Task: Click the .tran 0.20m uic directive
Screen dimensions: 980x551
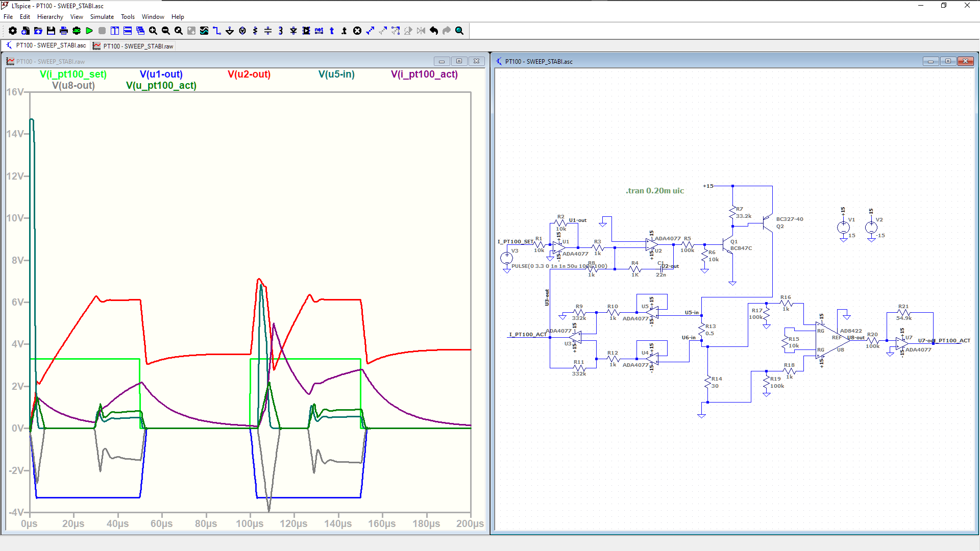Action: (x=655, y=191)
